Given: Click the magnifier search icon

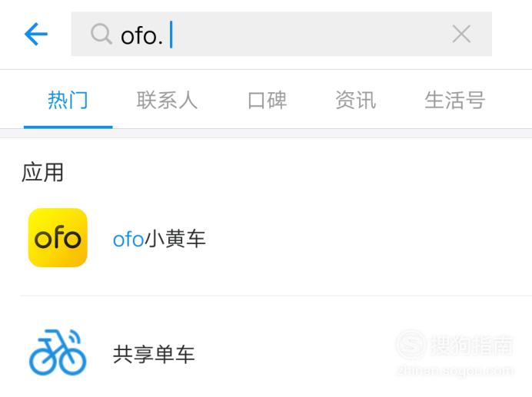Looking at the screenshot, I should point(101,34).
